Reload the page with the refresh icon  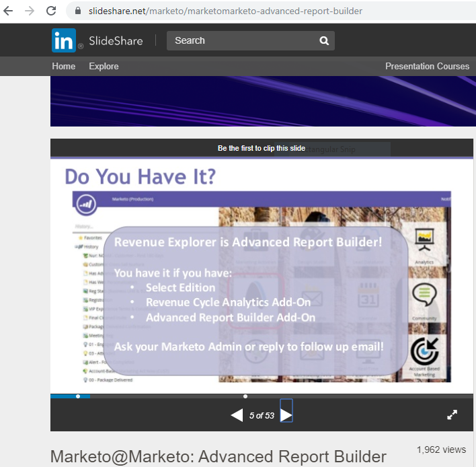[x=51, y=11]
